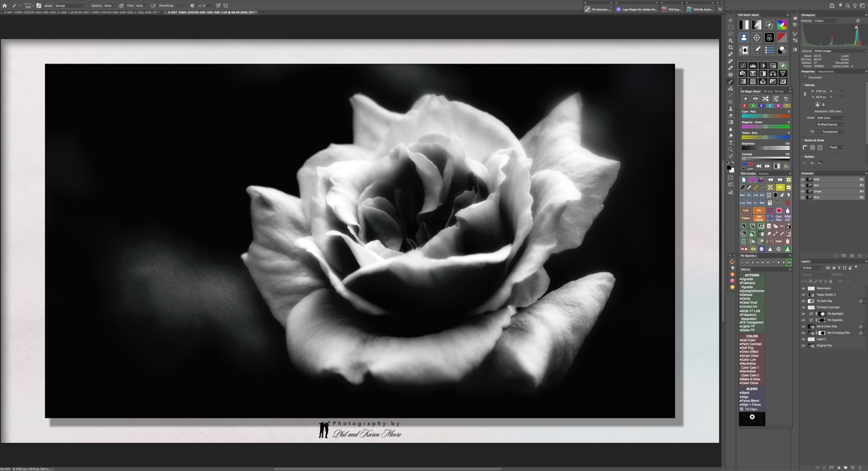This screenshot has height=471, width=868.
Task: Click the symmetry butterfly icon in options bar
Action: (226, 6)
